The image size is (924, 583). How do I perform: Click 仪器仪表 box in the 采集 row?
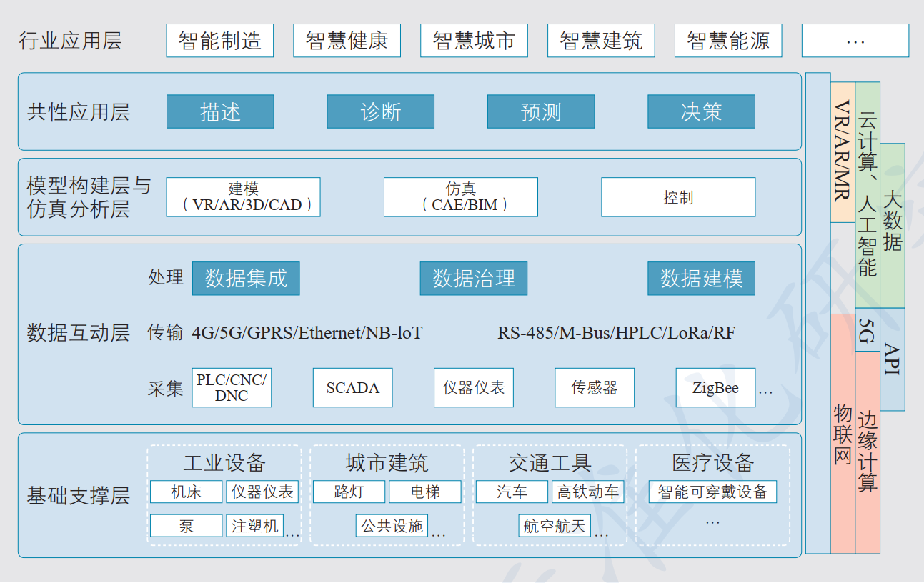[x=474, y=388]
